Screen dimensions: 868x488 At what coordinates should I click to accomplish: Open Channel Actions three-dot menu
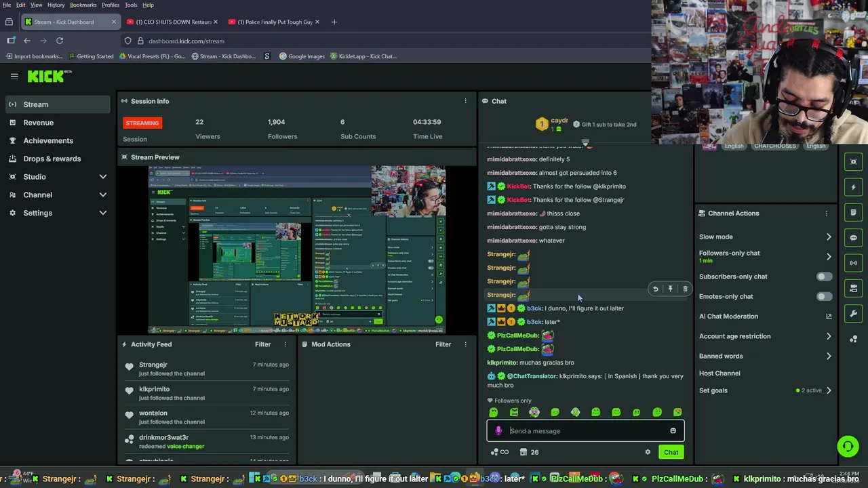826,213
